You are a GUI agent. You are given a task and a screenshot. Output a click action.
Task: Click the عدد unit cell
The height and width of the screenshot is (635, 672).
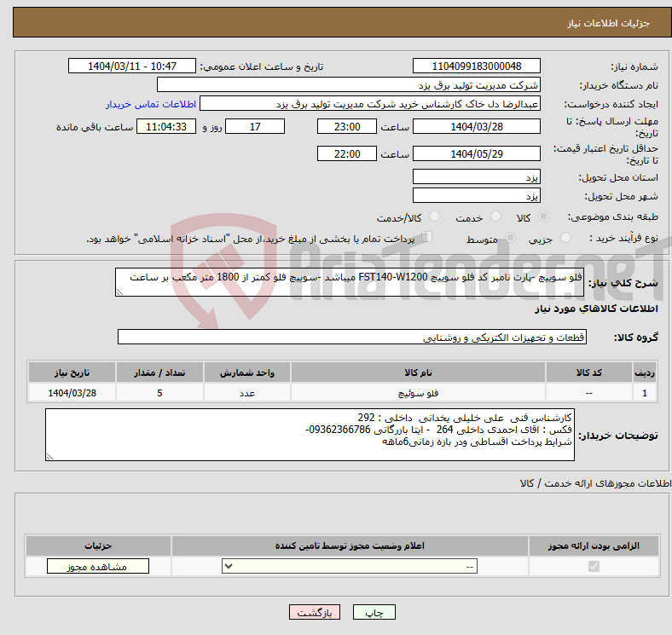(247, 392)
